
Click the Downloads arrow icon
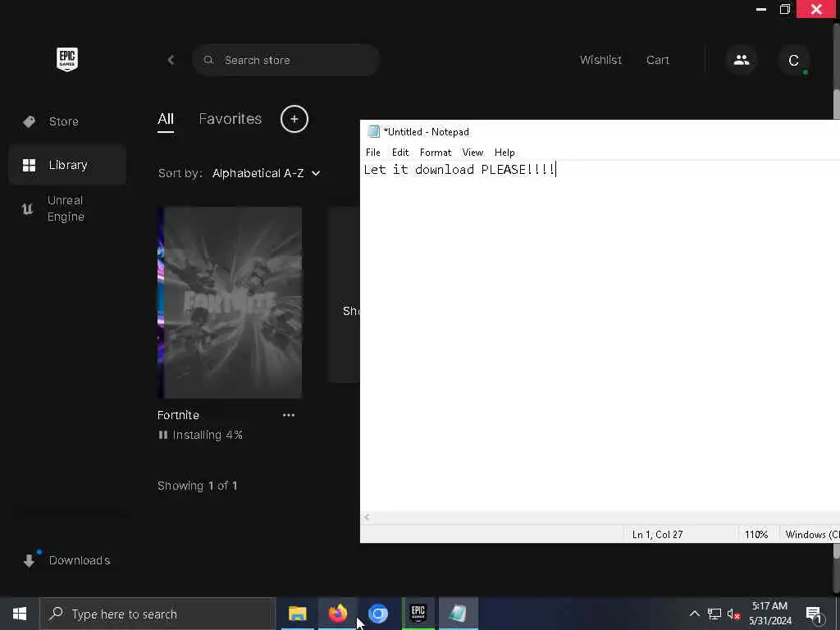coord(29,561)
